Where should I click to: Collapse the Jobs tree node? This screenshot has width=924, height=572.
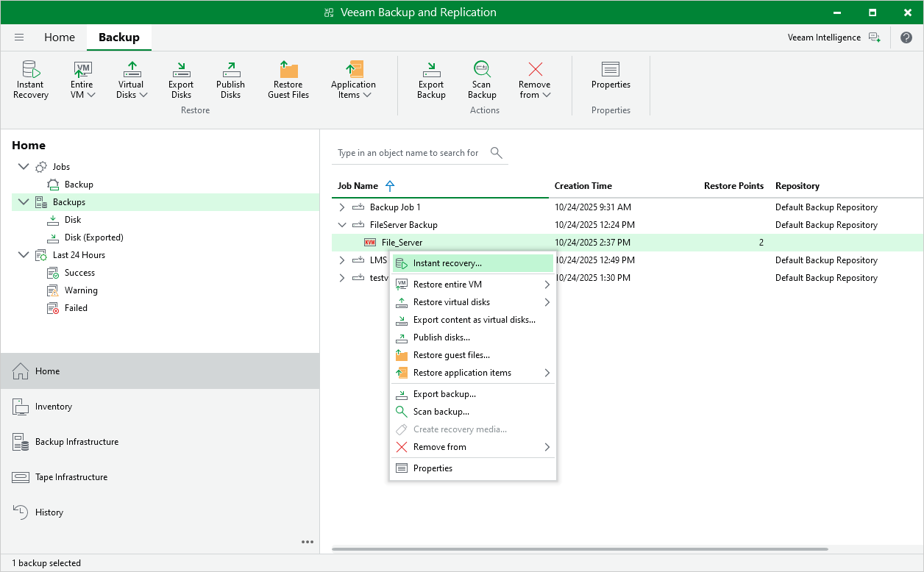23,167
